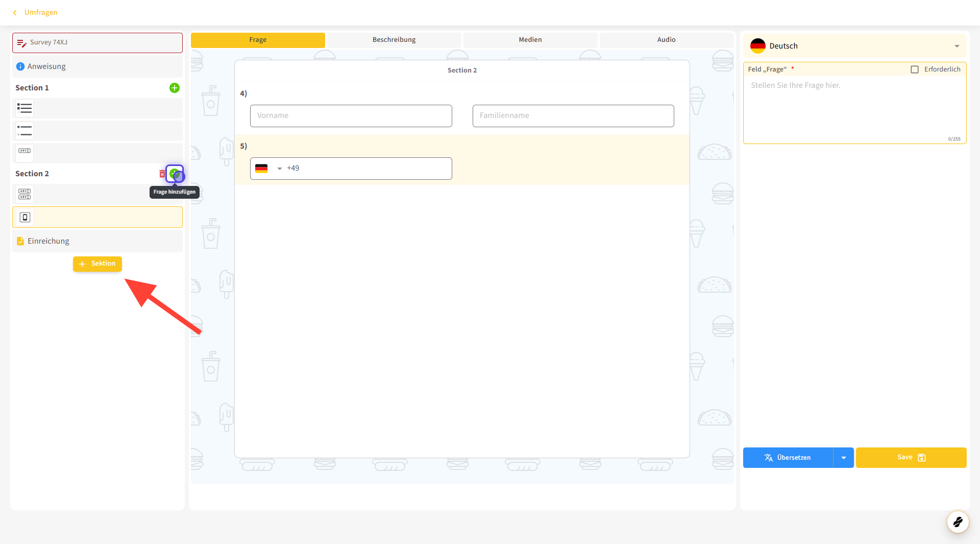Select the phone number question icon

(x=24, y=218)
